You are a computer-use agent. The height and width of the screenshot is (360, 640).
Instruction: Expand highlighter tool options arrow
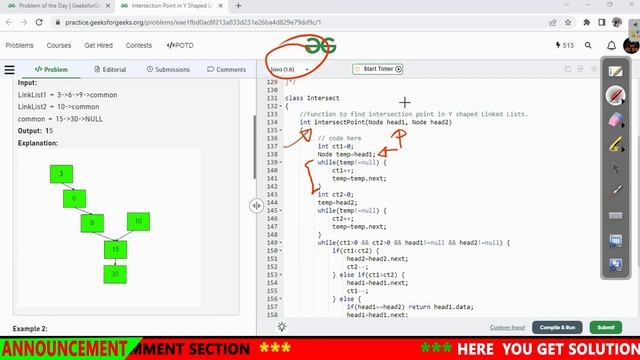(623, 150)
